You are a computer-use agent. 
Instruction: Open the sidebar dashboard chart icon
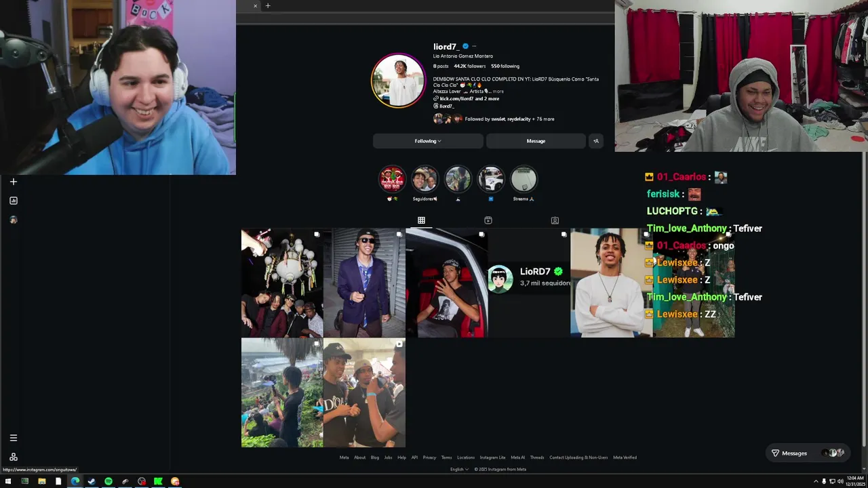pos(14,201)
